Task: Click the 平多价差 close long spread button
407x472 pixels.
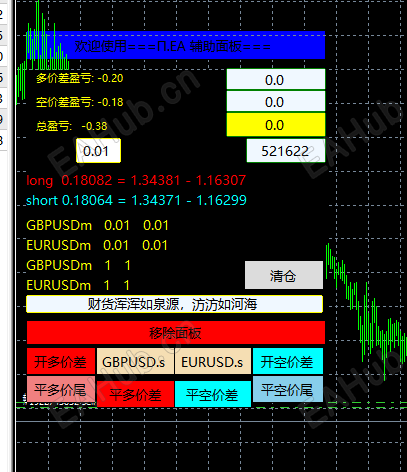Action: (135, 394)
